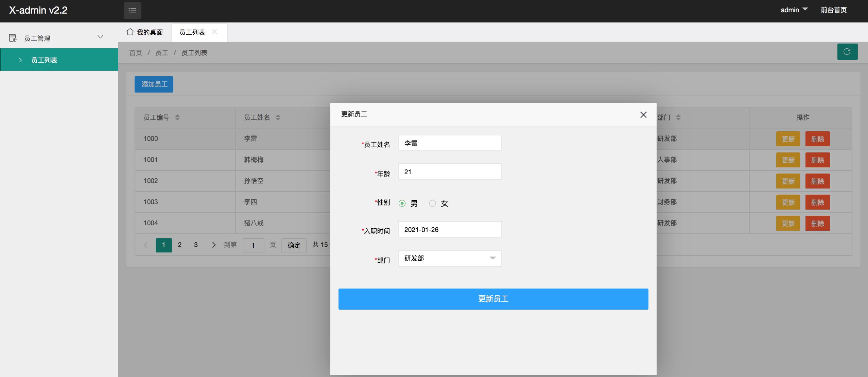Open the 前台首页 link

click(x=833, y=10)
